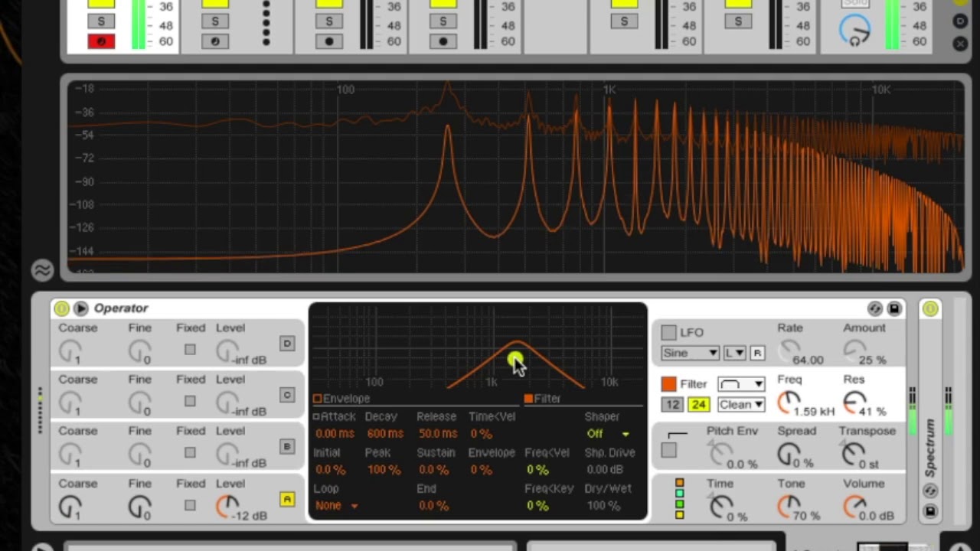The width and height of the screenshot is (980, 551).
Task: Adjust oscillator A Level knob
Action: coord(227,507)
